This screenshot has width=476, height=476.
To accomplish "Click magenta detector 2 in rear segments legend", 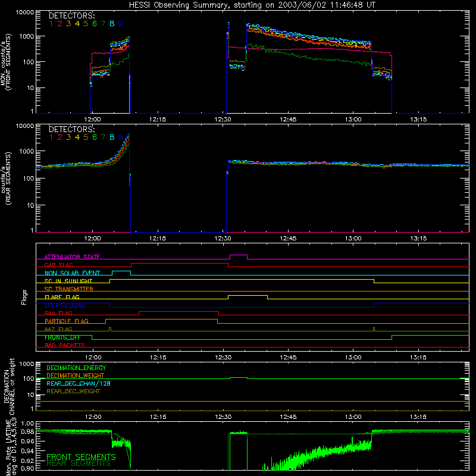I will [x=60, y=137].
